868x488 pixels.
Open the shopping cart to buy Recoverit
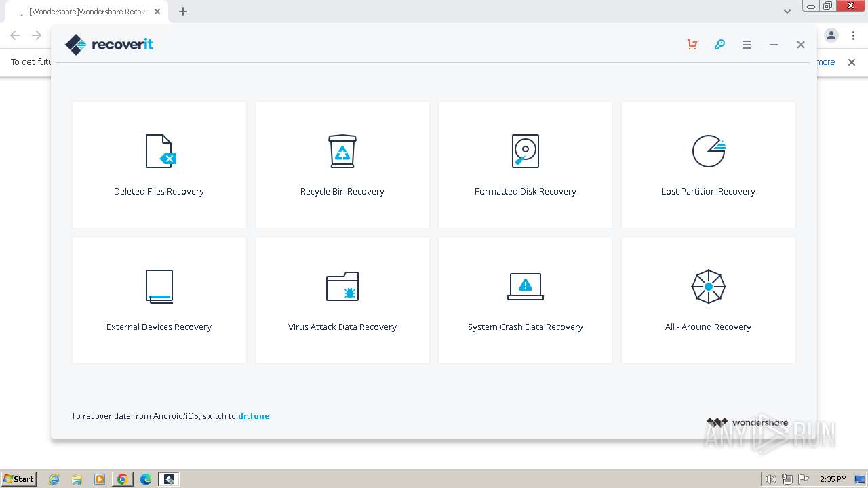pos(692,45)
